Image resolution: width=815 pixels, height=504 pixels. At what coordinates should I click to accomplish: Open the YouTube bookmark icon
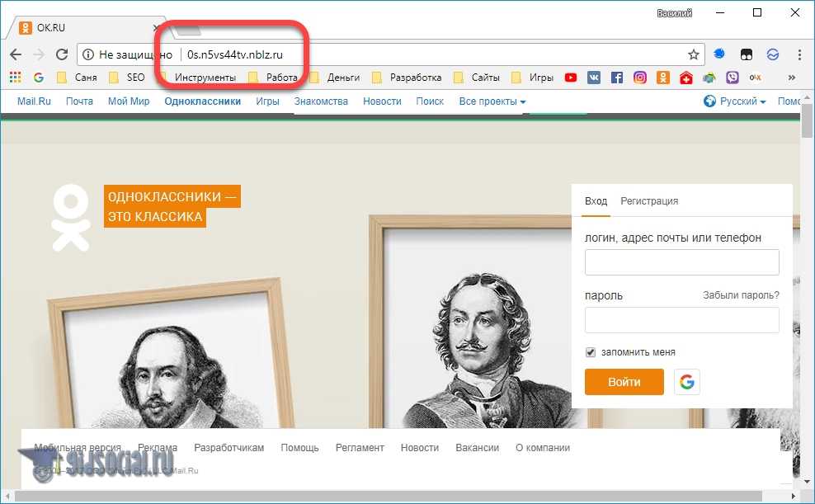tap(571, 78)
